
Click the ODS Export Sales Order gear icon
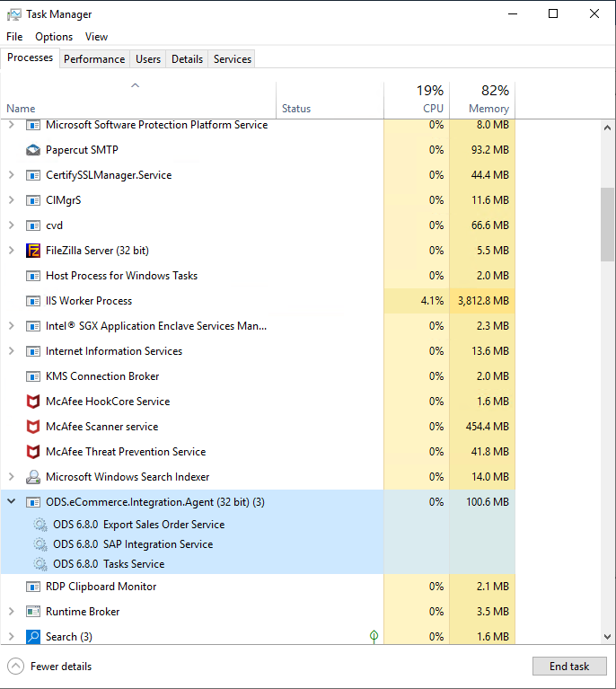point(40,525)
